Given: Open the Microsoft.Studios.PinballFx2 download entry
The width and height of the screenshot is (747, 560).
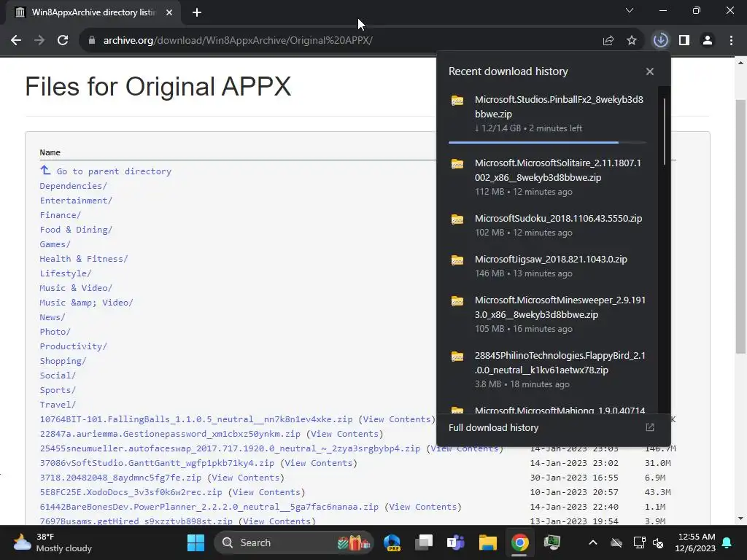Looking at the screenshot, I should pos(547,114).
